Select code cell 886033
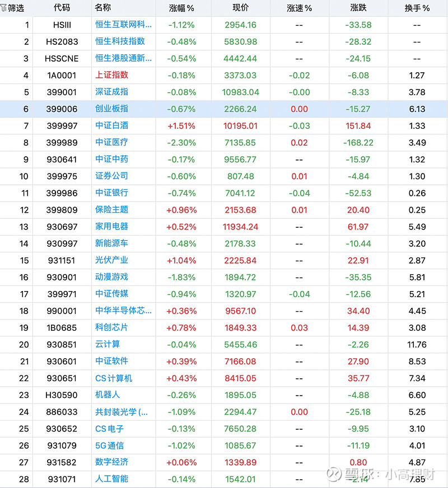The width and height of the screenshot is (448, 488). tap(62, 412)
